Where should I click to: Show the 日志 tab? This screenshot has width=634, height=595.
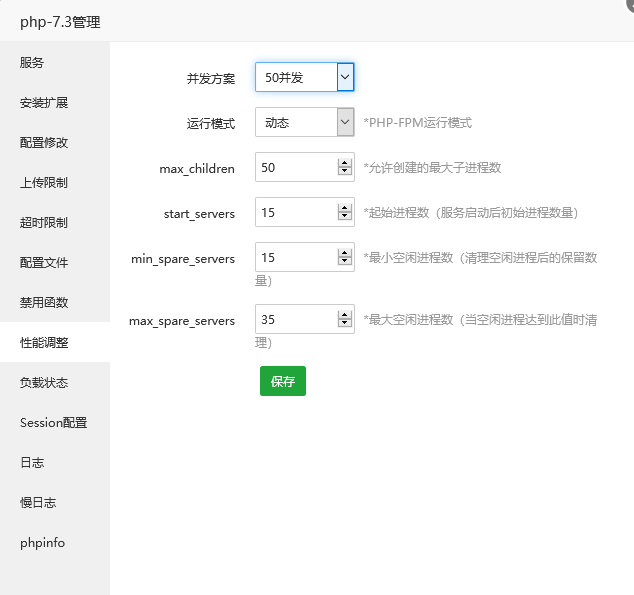[55, 463]
